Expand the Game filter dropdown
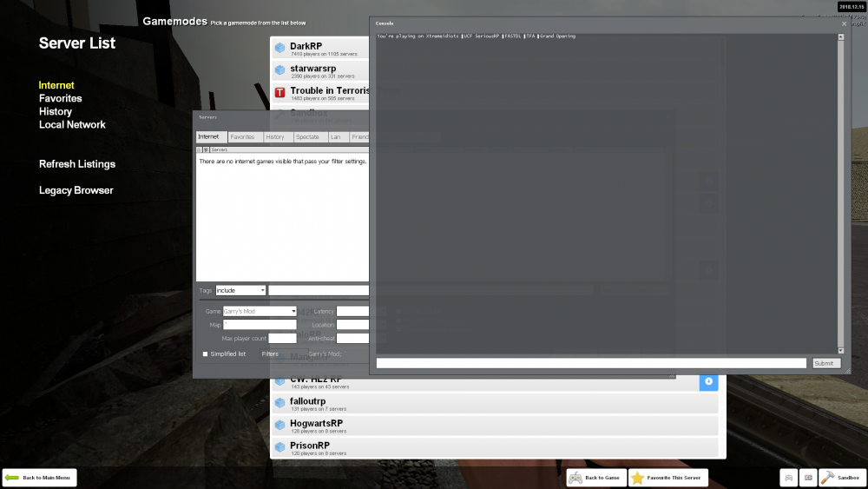 pos(260,311)
